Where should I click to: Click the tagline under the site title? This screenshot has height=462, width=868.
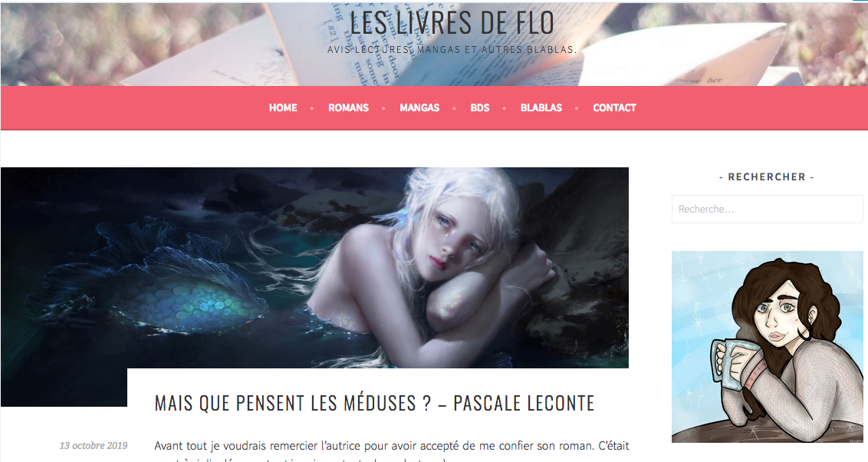click(452, 49)
